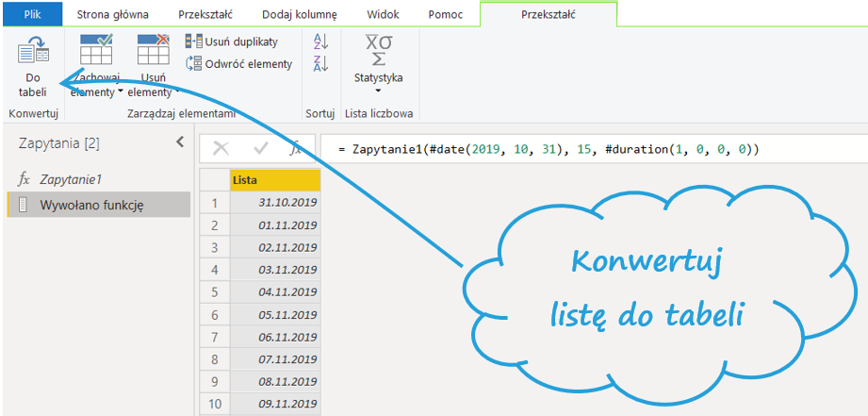Collapse the Zapytania queries pane
868x416 pixels.
pyautogui.click(x=180, y=142)
